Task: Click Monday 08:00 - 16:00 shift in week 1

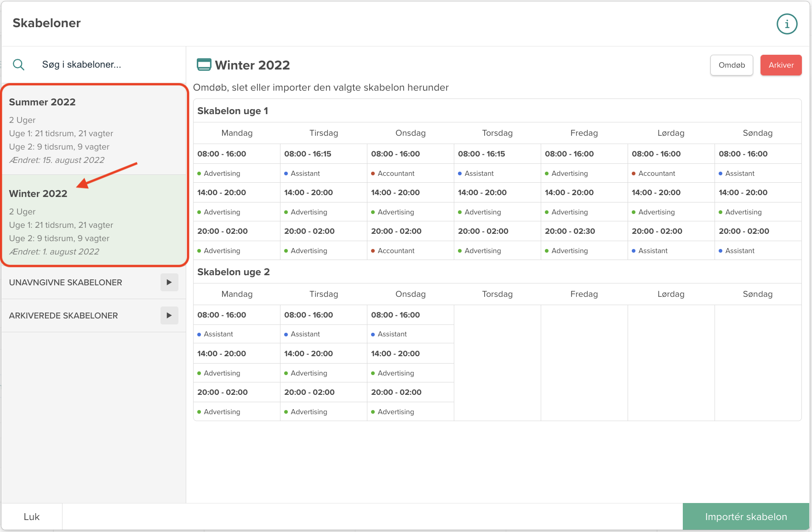Action: pos(222,154)
